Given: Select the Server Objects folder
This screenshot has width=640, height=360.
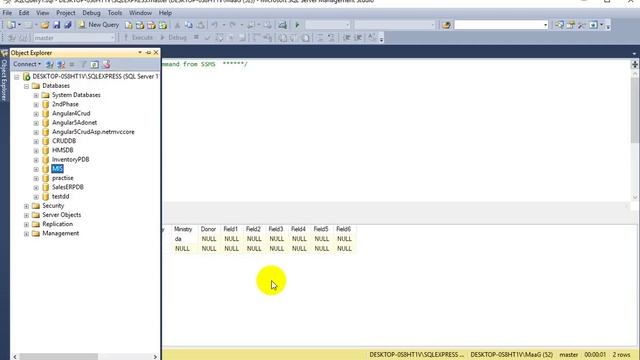Looking at the screenshot, I should 62,215.
